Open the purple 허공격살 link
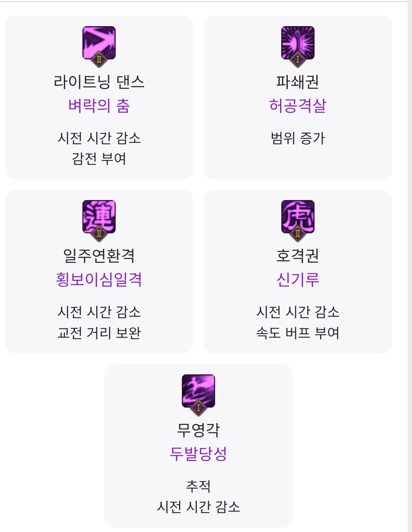Image resolution: width=412 pixels, height=532 pixels. click(298, 106)
